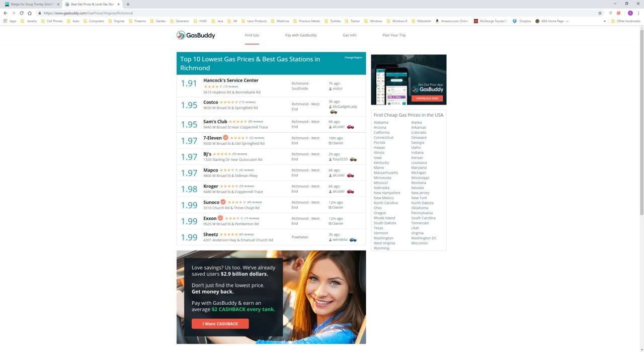Open the ADA Home Page bookmark

[x=552, y=21]
